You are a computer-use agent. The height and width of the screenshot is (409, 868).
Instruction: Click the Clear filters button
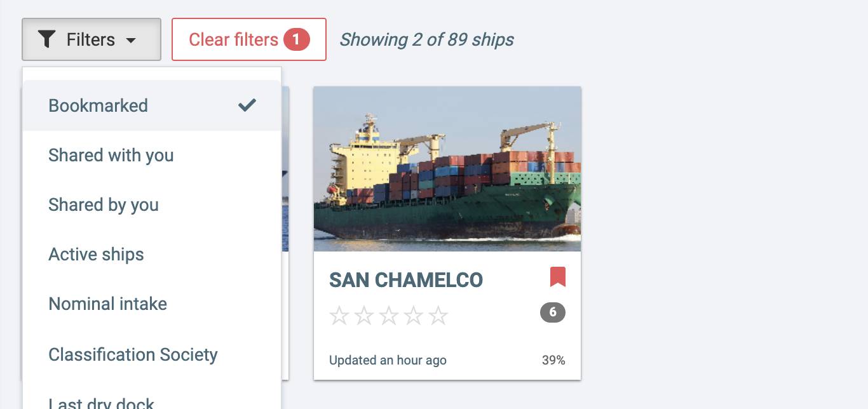(x=249, y=39)
